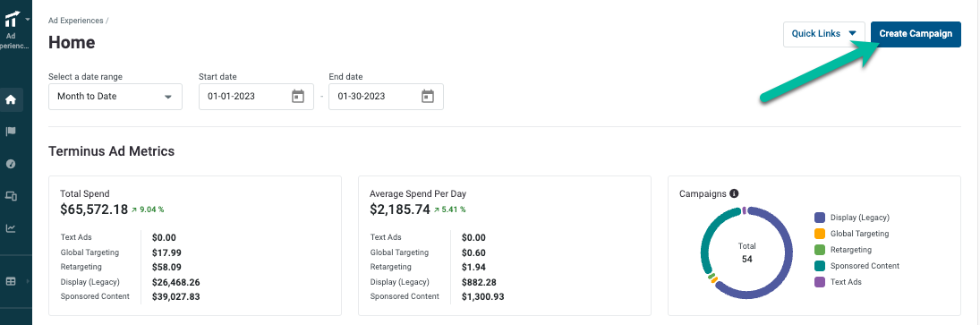980x325 pixels.
Task: Open the table grid icon in the sidebar
Action: click(x=11, y=281)
